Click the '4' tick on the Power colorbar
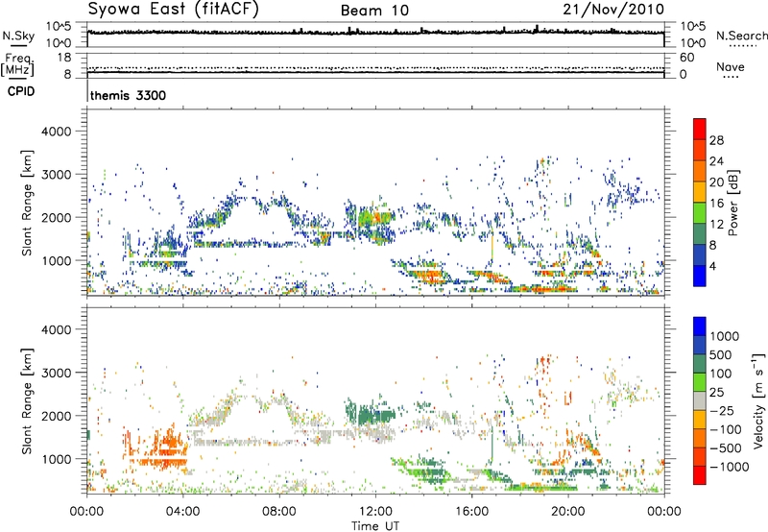The width and height of the screenshot is (768, 532). point(712,266)
